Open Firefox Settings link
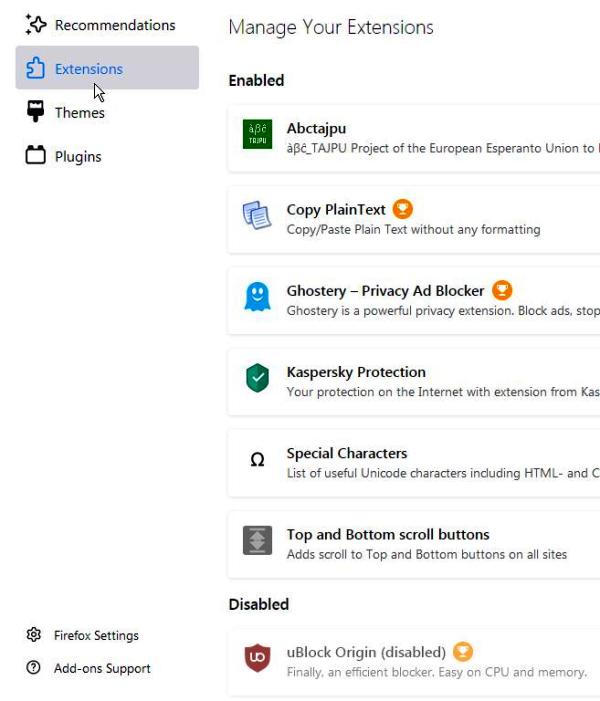Viewport: 600px width, 701px height. (x=96, y=635)
